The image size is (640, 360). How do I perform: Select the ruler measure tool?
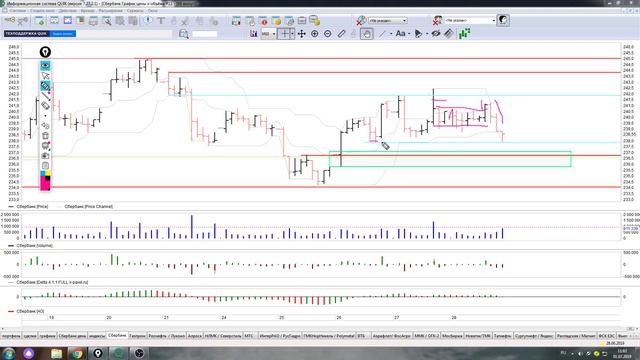[341, 34]
